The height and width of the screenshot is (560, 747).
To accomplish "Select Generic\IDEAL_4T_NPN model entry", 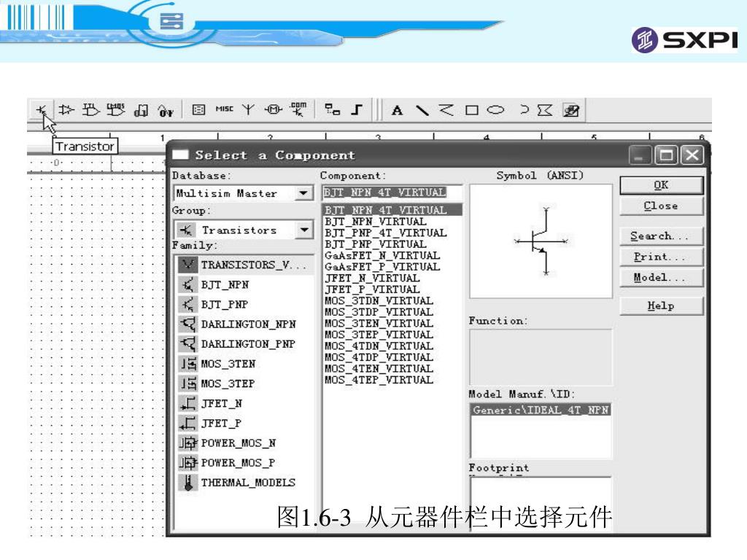I will (x=541, y=410).
